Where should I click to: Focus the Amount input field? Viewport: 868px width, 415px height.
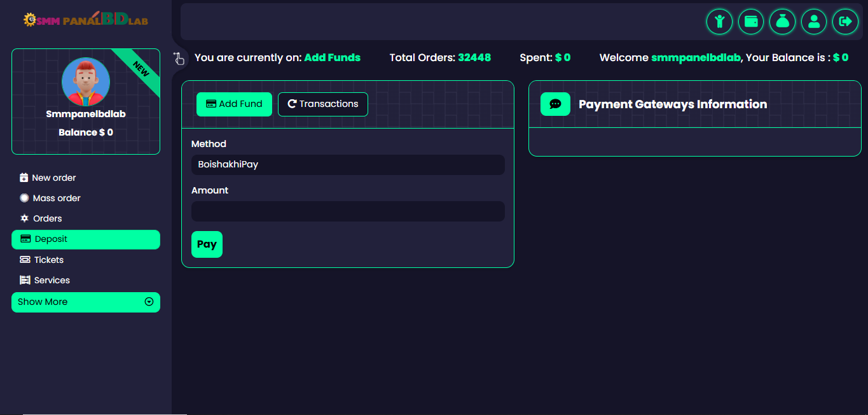[x=348, y=211]
